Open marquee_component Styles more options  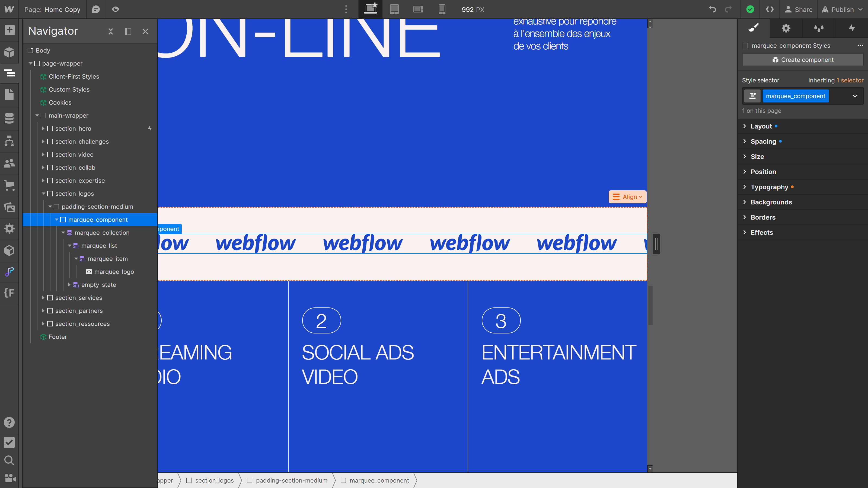(860, 45)
